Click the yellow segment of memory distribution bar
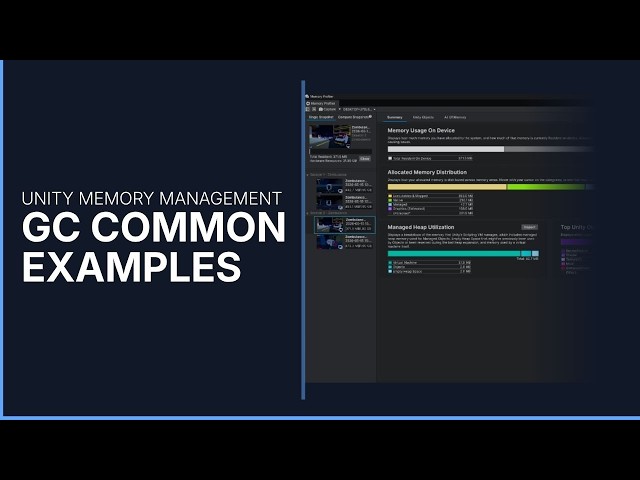The height and width of the screenshot is (480, 640). point(447,187)
